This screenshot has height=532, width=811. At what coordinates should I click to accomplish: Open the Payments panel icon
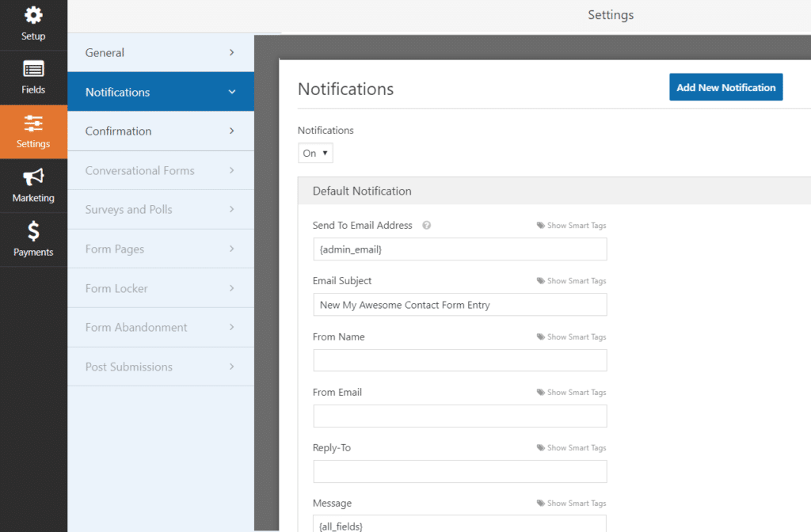tap(32, 238)
